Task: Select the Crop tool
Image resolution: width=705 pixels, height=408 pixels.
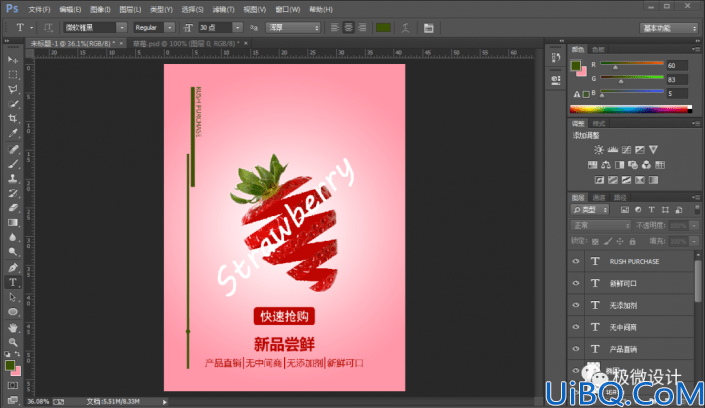Action: click(x=13, y=119)
